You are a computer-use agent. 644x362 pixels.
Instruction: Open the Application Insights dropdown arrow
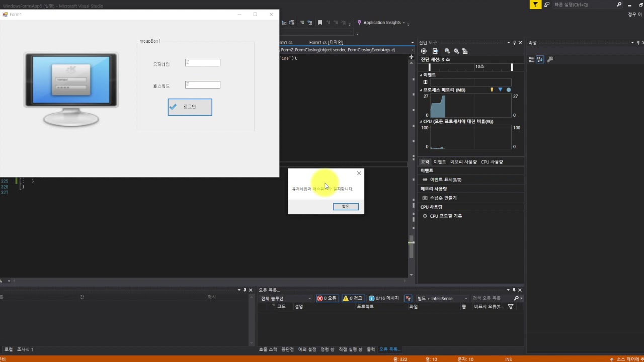(404, 23)
